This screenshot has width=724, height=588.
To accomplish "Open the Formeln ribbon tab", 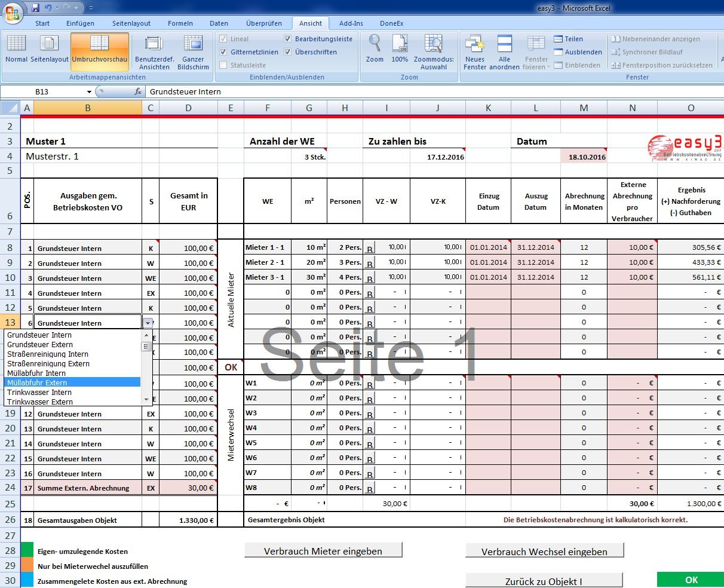I will pyautogui.click(x=180, y=23).
